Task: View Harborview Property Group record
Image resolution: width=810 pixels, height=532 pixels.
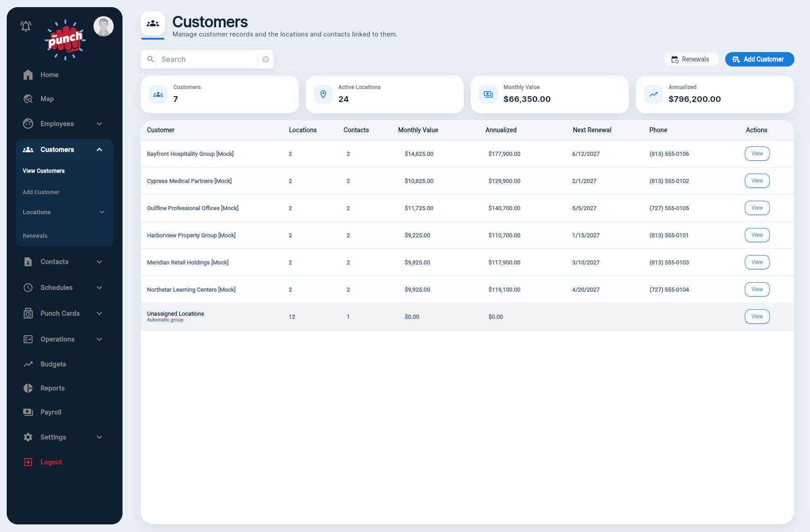Action: (757, 235)
